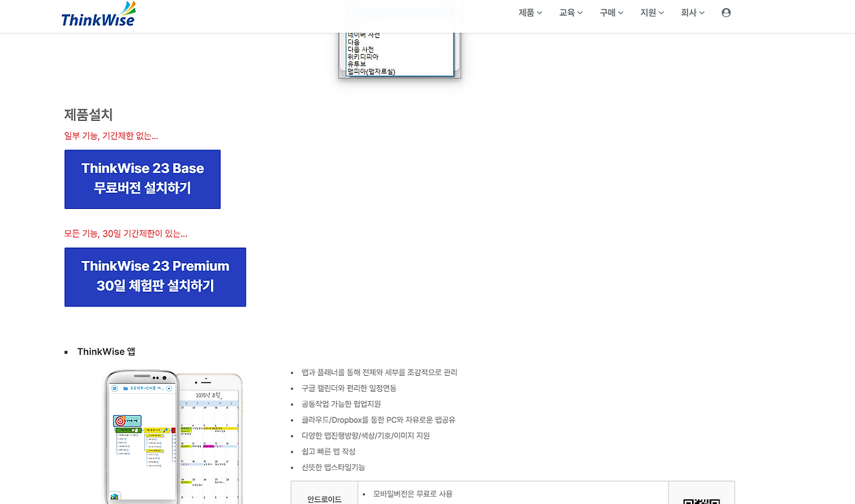Select 다음 사전 in the list
Screen dimensions: 855x504
[361, 49]
